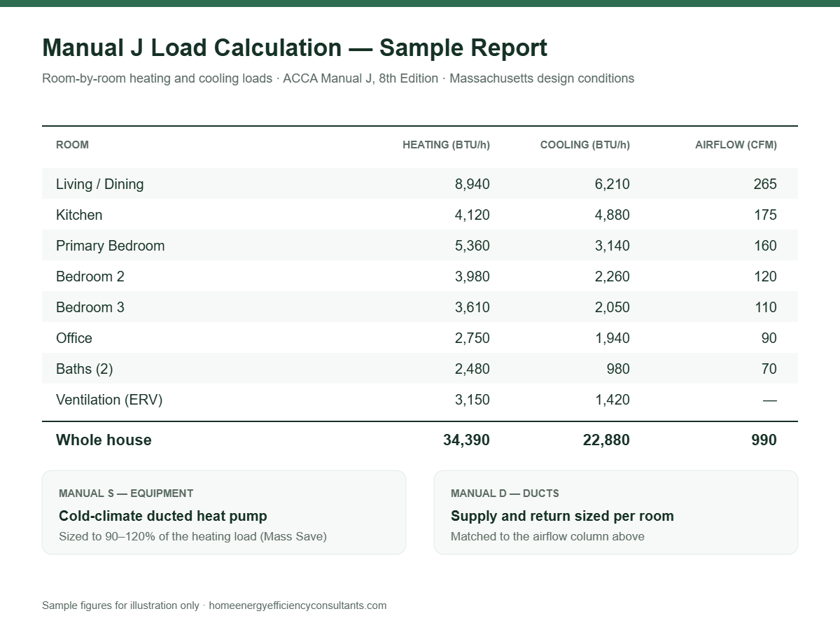840x630 pixels.
Task: Select the Living / Dining room name
Action: click(x=100, y=184)
